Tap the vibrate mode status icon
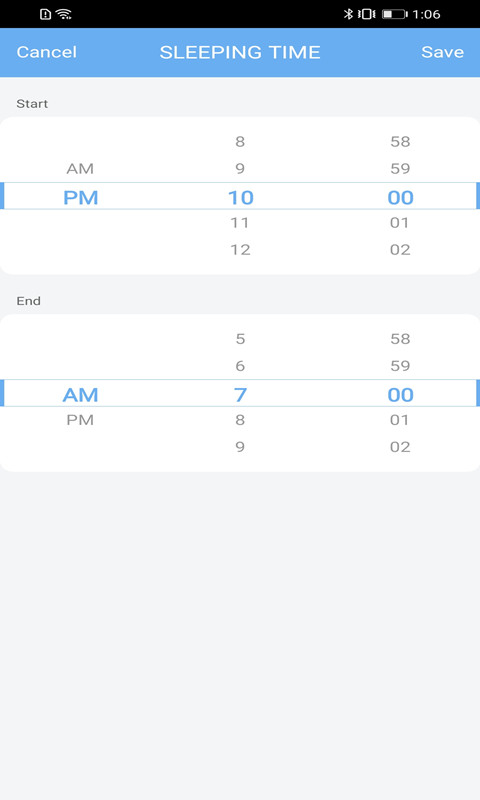 tap(366, 14)
